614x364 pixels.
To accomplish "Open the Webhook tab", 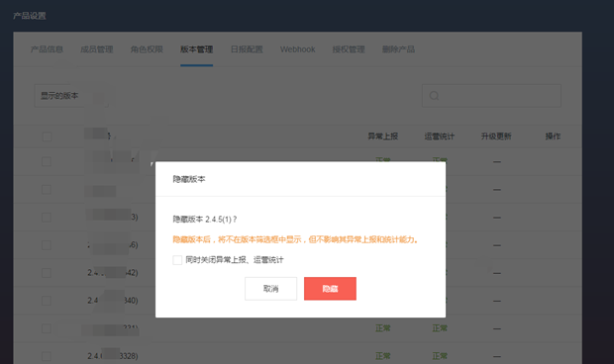I will pos(298,49).
